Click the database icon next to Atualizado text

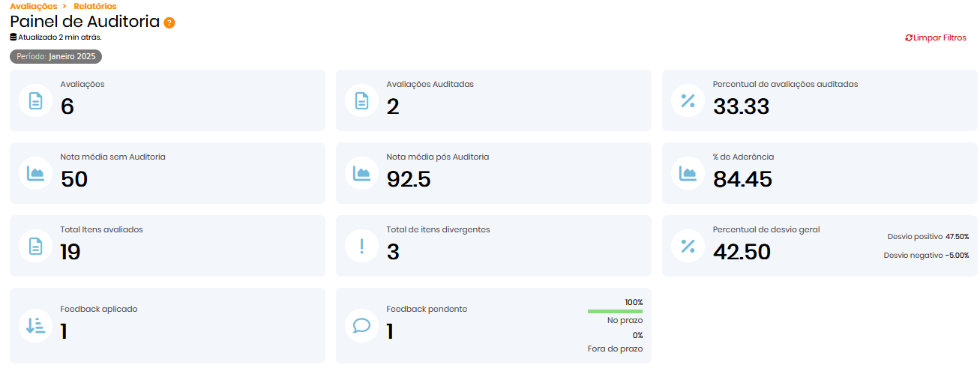[x=13, y=37]
